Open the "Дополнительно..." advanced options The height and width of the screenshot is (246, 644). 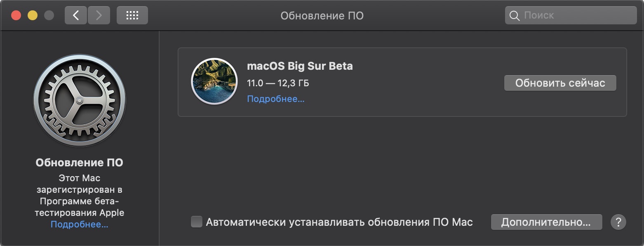546,222
